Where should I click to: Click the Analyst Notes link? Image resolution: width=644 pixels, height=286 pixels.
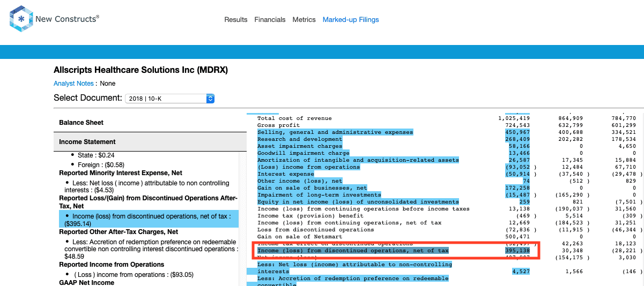click(73, 84)
